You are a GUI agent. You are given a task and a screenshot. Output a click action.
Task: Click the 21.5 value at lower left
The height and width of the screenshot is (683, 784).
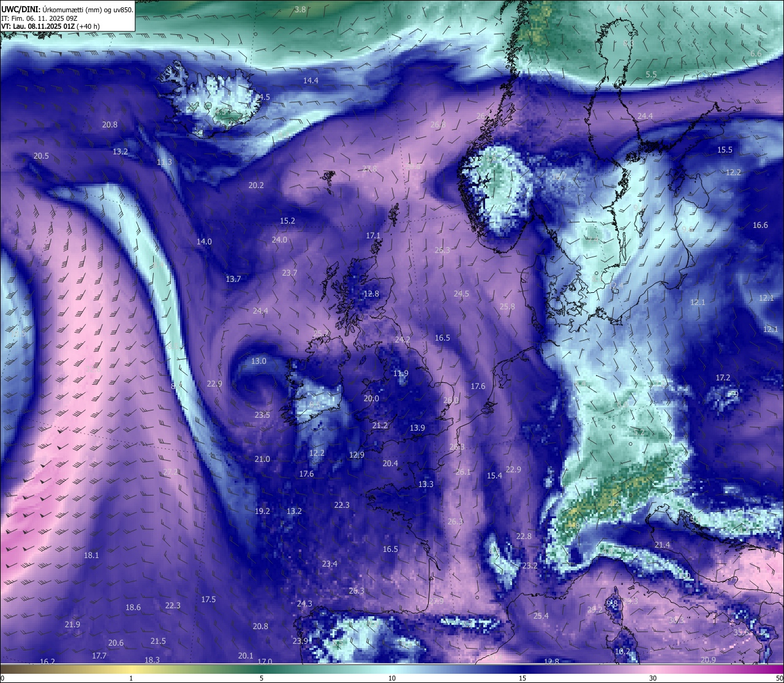click(158, 641)
